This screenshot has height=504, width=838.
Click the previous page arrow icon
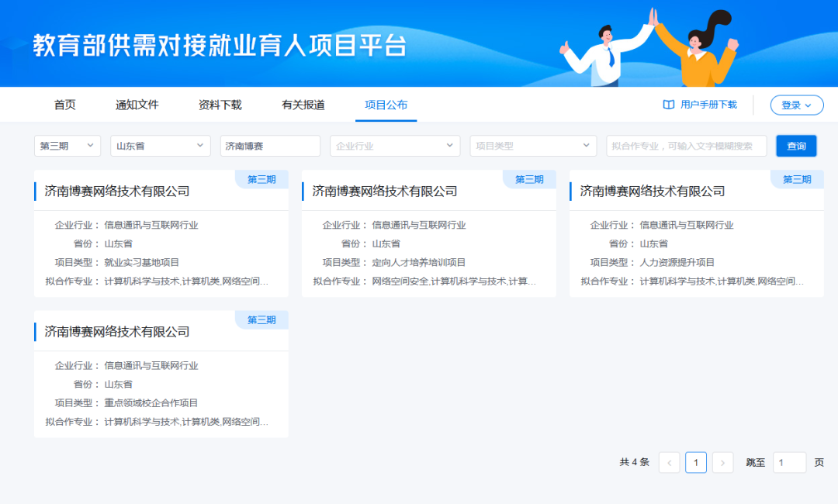coord(669,462)
